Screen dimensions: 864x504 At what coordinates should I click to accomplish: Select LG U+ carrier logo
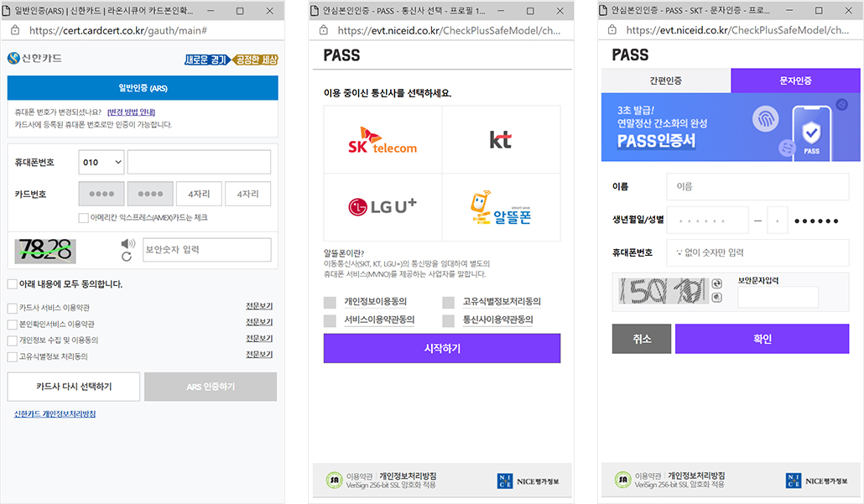click(383, 207)
